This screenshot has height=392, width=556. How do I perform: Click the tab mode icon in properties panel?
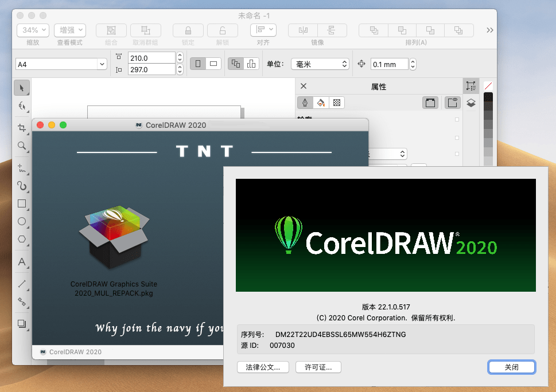click(x=453, y=103)
